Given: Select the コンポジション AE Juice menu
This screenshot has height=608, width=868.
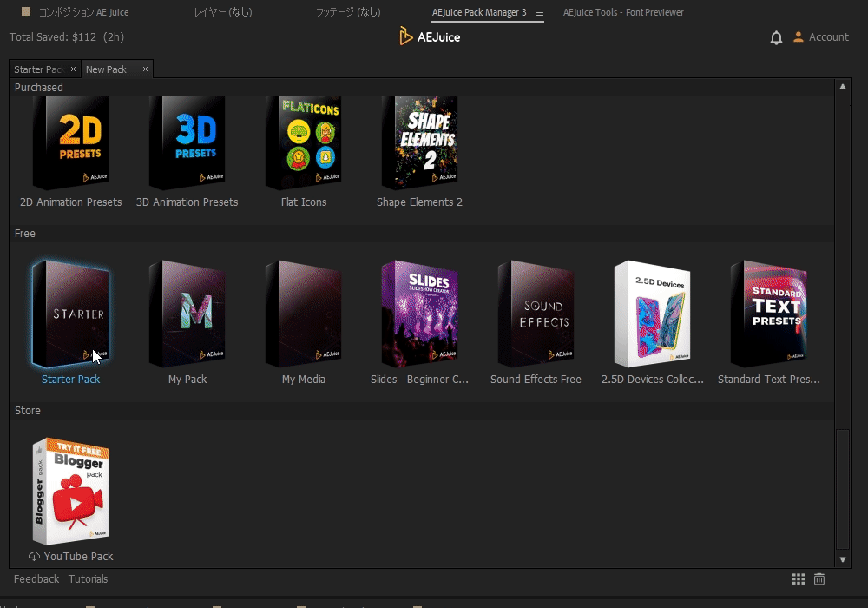Looking at the screenshot, I should pyautogui.click(x=83, y=12).
